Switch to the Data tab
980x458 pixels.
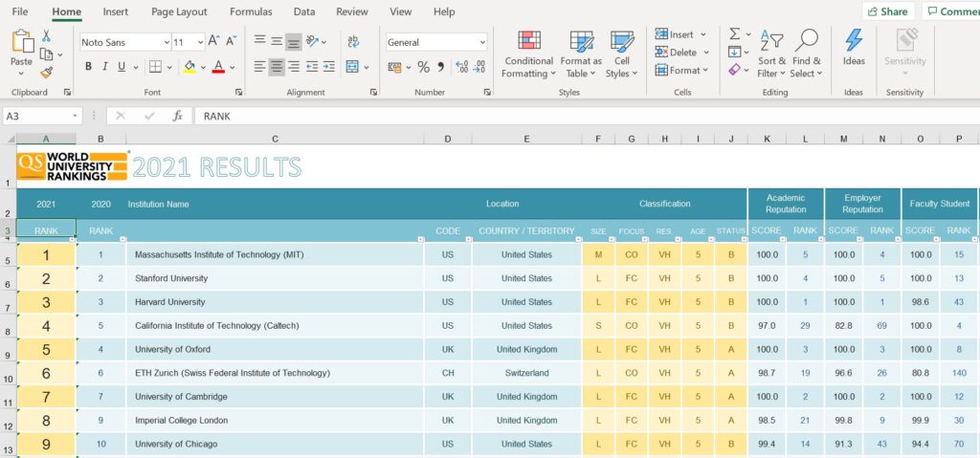pyautogui.click(x=304, y=11)
